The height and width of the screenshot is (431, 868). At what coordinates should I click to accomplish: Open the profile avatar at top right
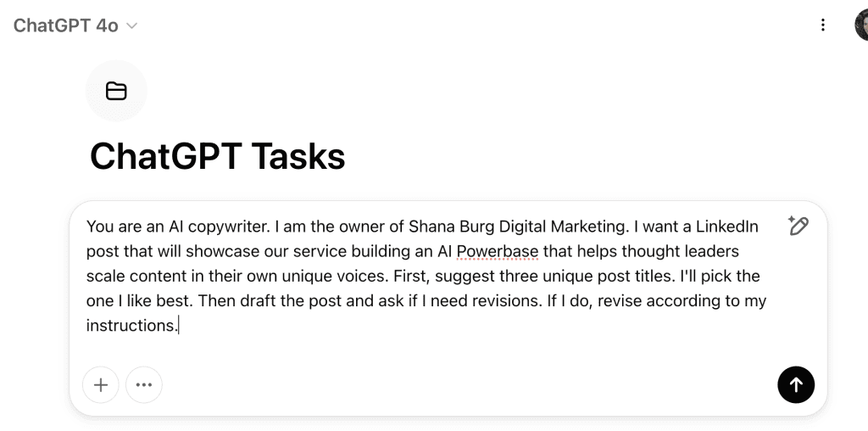(861, 25)
